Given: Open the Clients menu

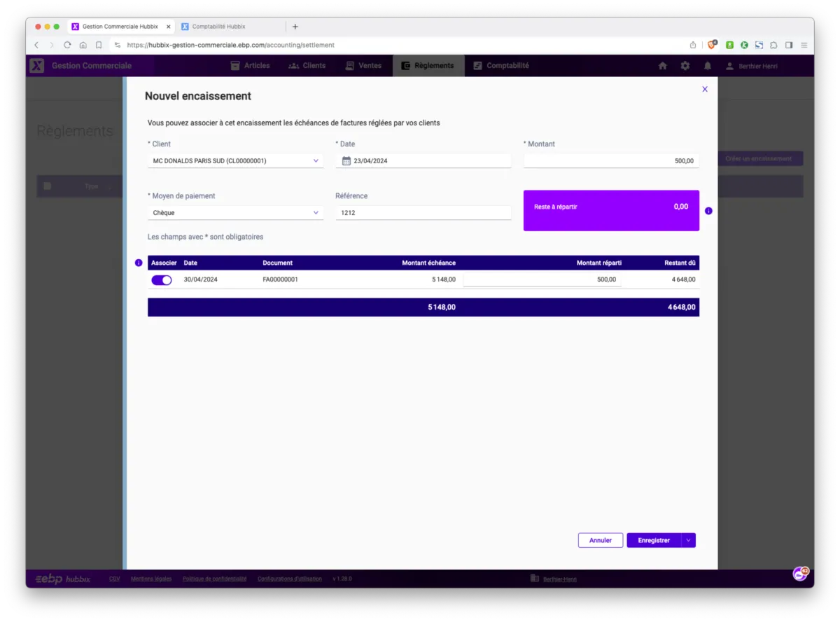Looking at the screenshot, I should coord(307,66).
